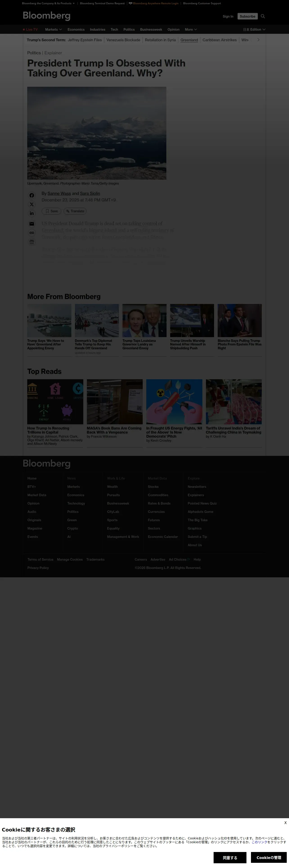Open the search magnifier icon
The image size is (289, 868).
coord(263,16)
